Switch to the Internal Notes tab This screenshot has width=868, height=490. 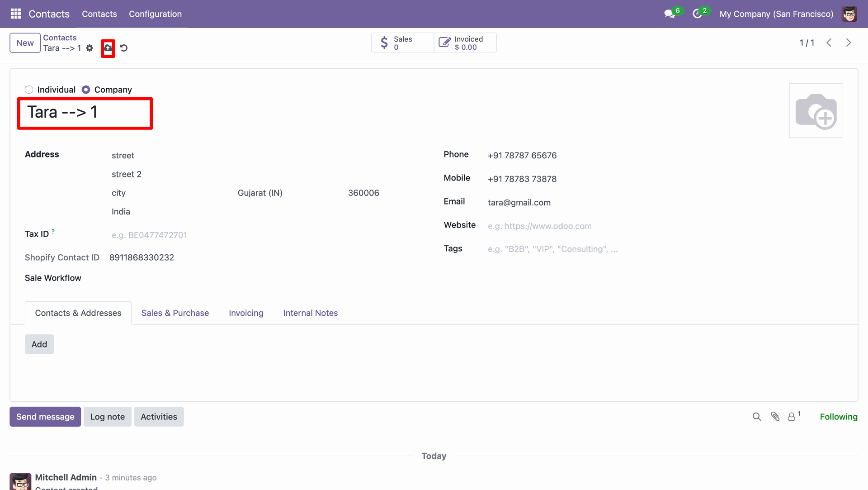coord(310,313)
